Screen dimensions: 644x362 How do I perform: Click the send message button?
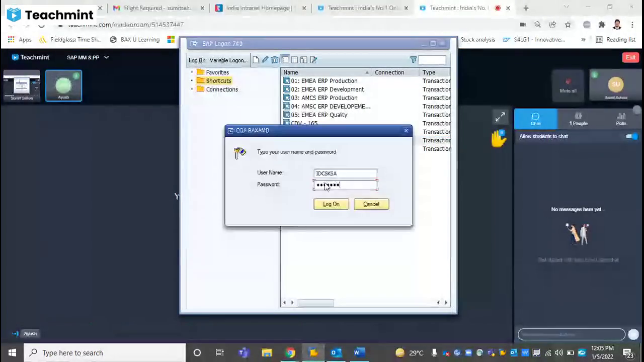point(633,334)
